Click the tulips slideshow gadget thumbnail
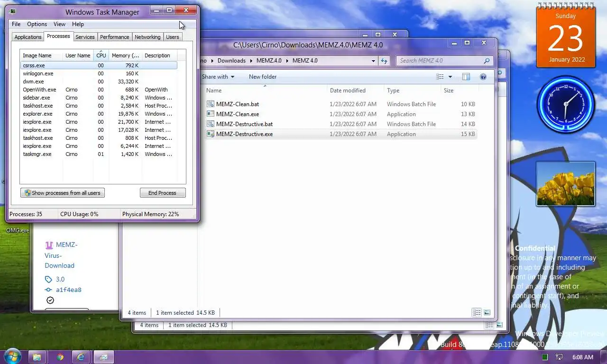Viewport: 607px width, 364px height. pyautogui.click(x=566, y=184)
